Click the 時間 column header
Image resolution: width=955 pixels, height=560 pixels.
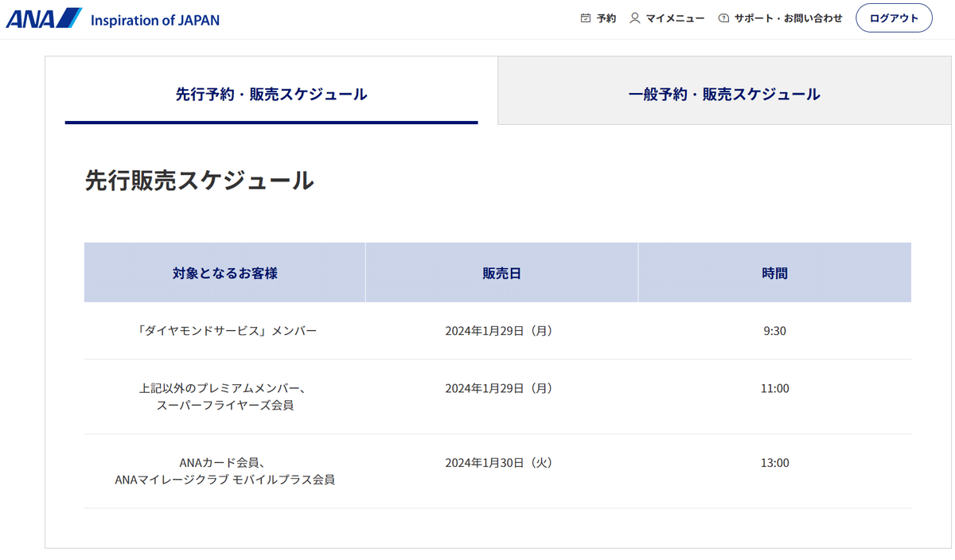(774, 271)
